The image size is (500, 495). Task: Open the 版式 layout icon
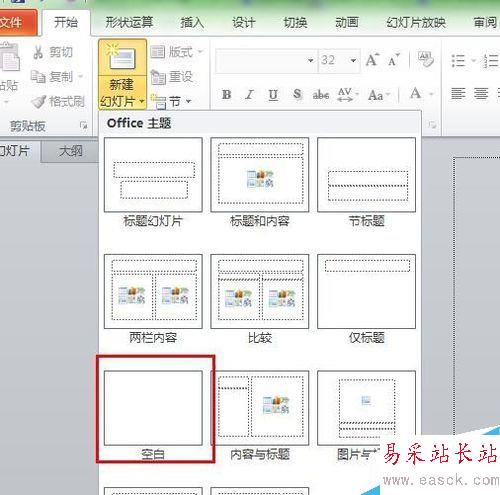pos(158,52)
